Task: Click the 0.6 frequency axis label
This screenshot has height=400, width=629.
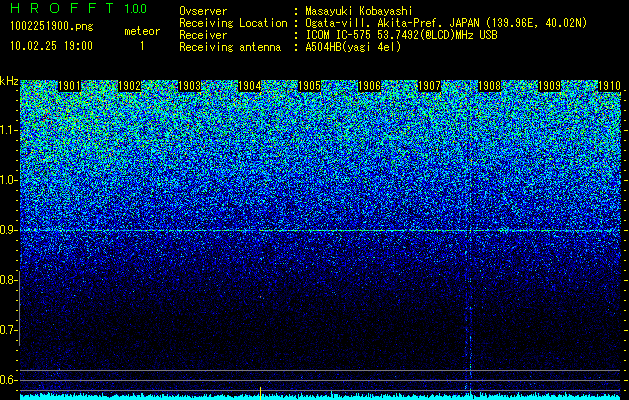Action: (8, 380)
